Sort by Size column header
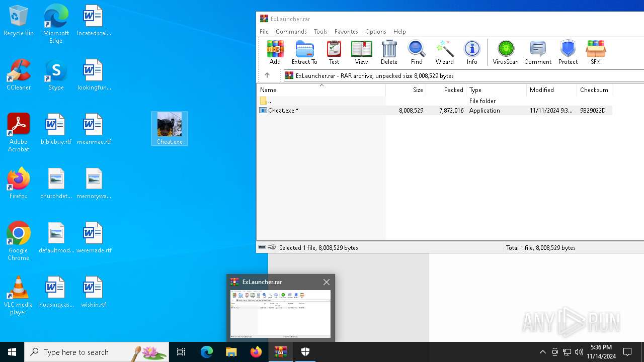The image size is (644, 362). click(x=406, y=90)
